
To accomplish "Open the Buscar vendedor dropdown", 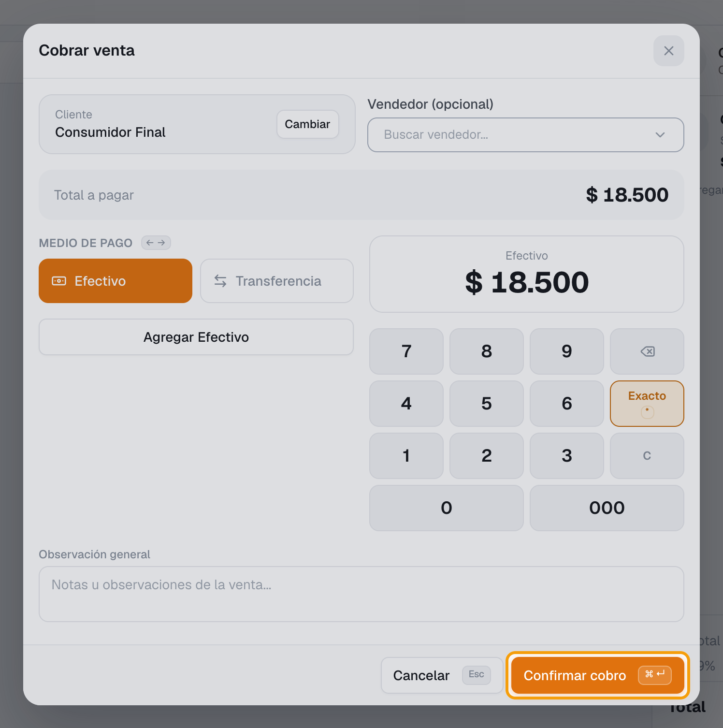I will point(525,135).
